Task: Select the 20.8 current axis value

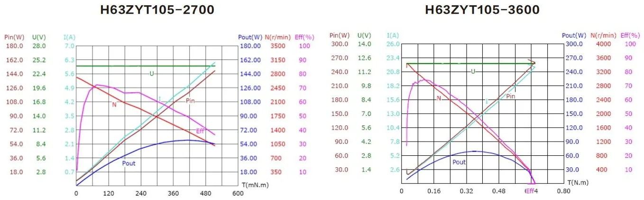Action: [x=393, y=72]
